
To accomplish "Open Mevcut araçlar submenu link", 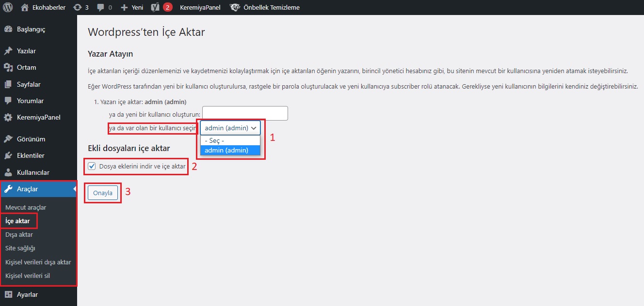I will [26, 207].
